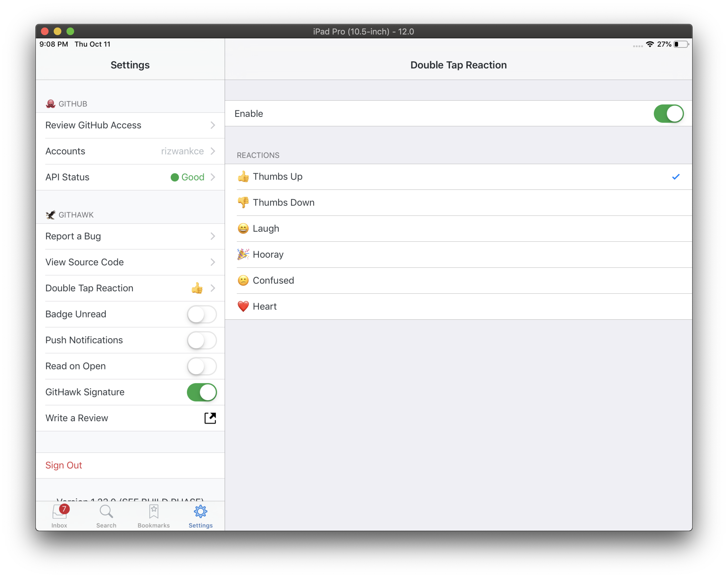The height and width of the screenshot is (578, 728).
Task: Select the Confused reaction label
Action: point(274,280)
